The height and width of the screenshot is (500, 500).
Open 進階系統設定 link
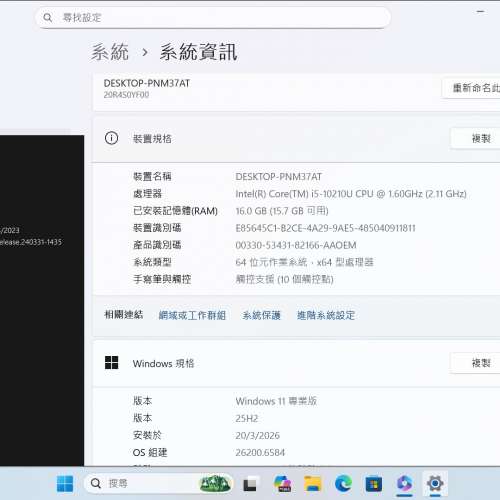[326, 315]
